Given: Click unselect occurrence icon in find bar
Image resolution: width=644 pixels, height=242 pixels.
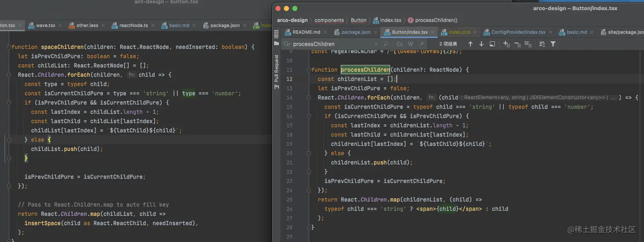Looking at the screenshot, I should tap(517, 44).
